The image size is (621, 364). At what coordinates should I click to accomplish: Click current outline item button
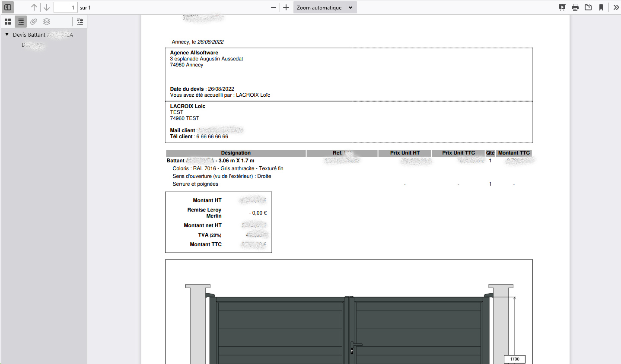80,22
